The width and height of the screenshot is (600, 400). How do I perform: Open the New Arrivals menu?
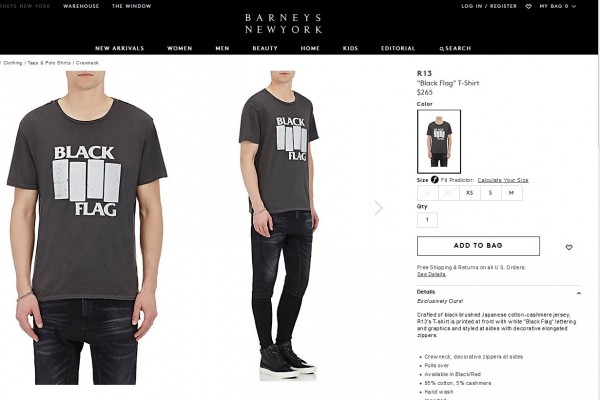[119, 48]
